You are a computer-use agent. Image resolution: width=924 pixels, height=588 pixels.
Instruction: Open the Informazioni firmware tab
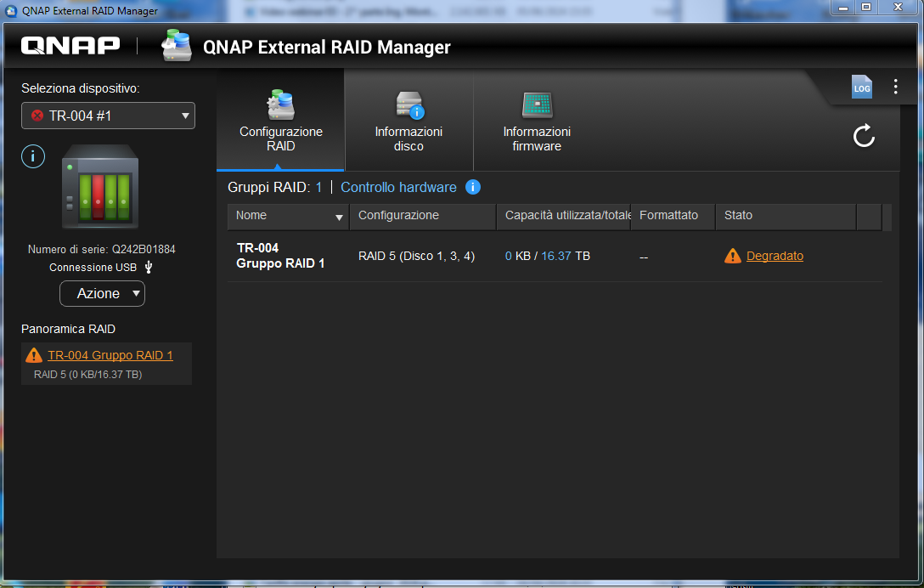[x=536, y=122]
